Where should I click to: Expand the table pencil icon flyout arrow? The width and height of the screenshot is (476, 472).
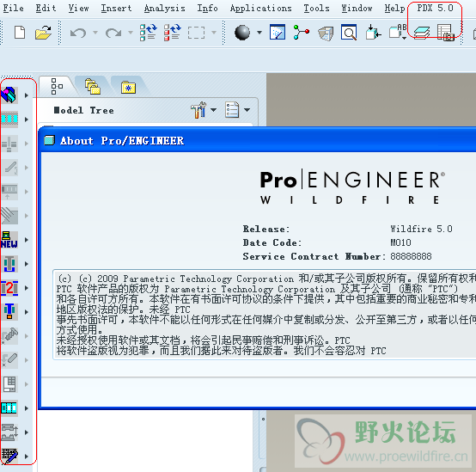[27, 457]
